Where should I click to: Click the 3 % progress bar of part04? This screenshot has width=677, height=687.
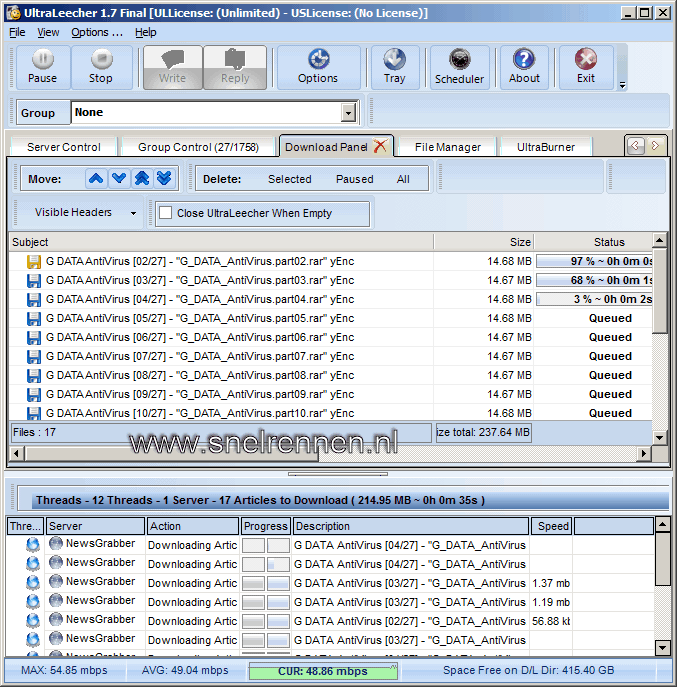(x=594, y=299)
